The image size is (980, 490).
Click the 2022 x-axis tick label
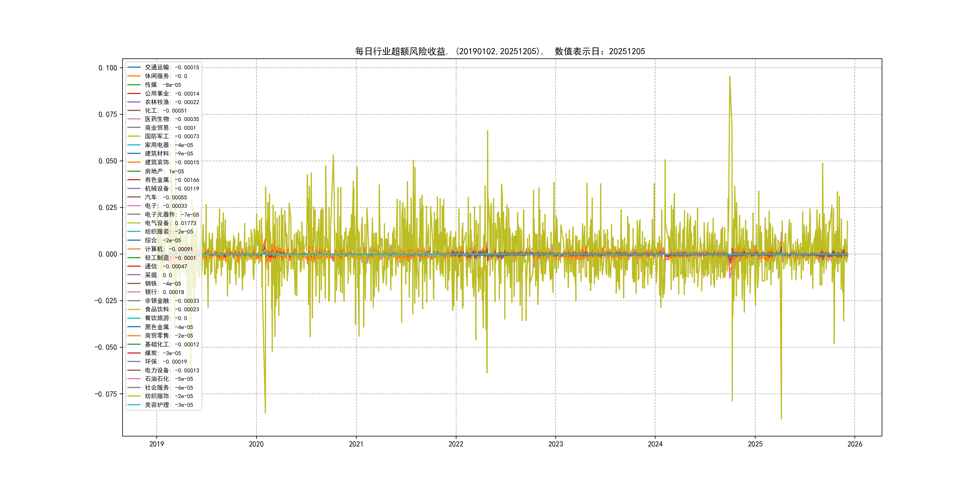point(456,444)
